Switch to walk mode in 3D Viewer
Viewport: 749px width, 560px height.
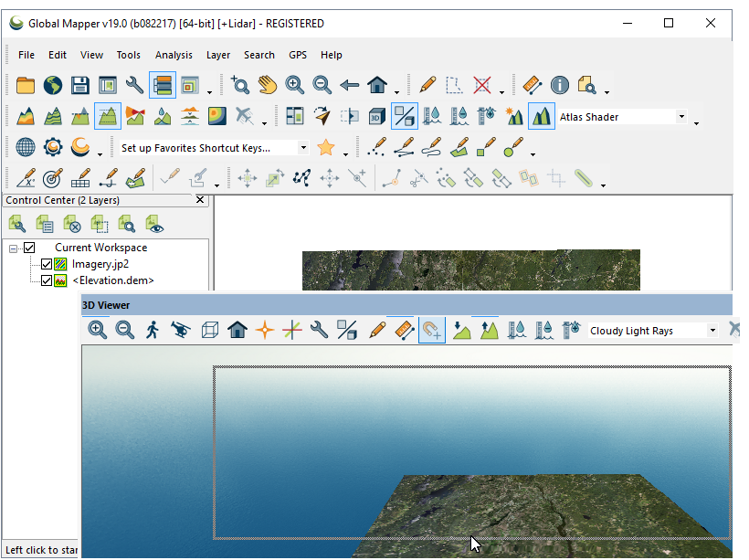tap(153, 330)
